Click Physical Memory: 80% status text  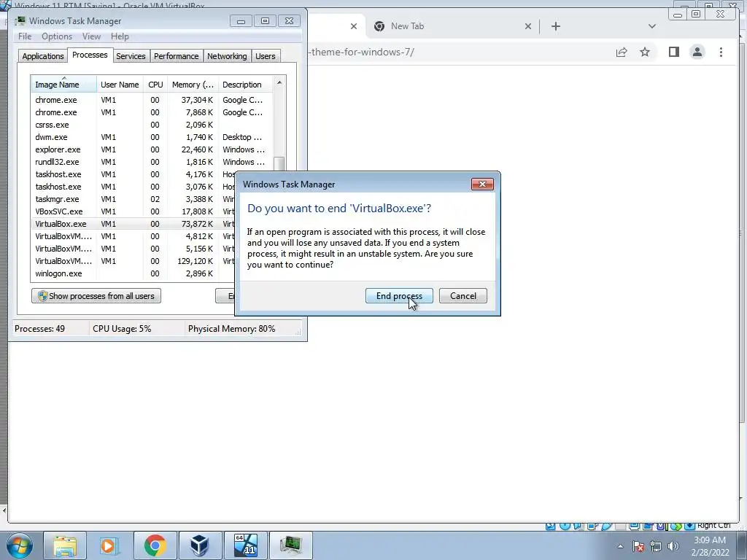tap(231, 329)
